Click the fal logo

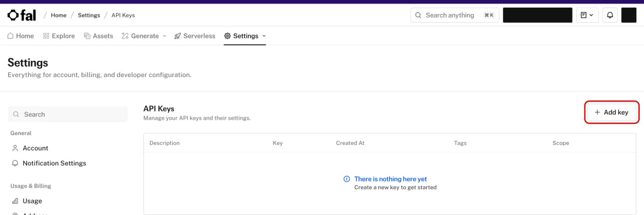tap(22, 15)
